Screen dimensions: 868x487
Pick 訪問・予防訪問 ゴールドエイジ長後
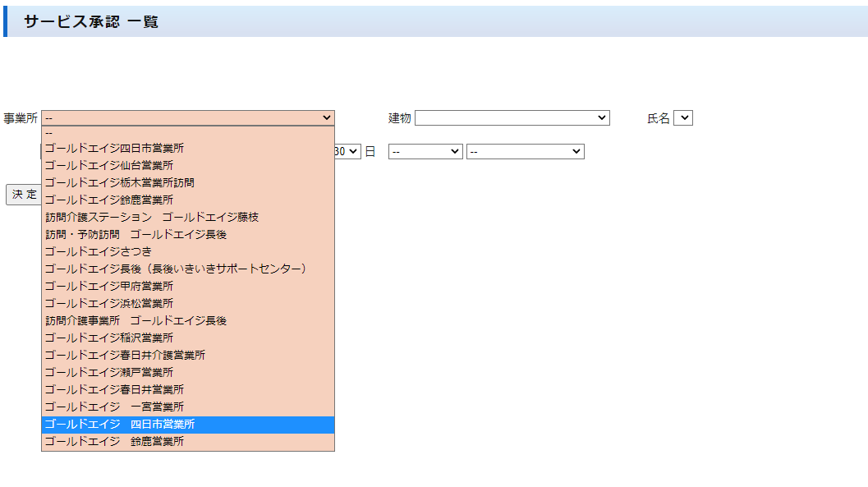coord(136,235)
